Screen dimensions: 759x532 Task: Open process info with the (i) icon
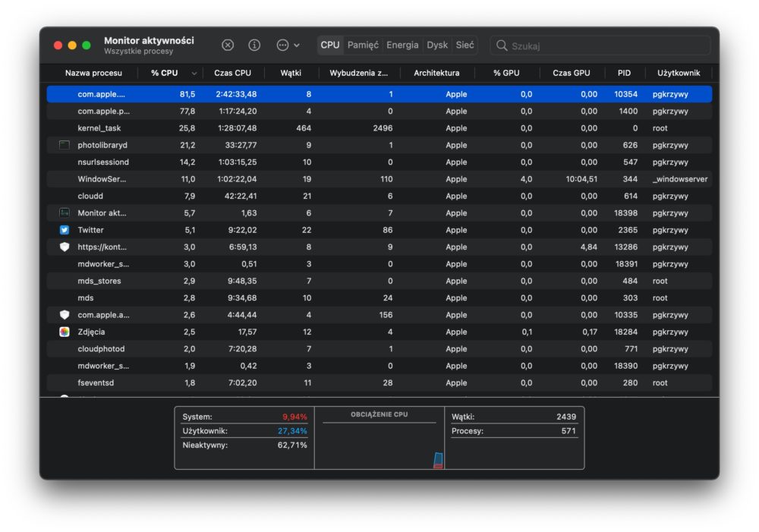click(254, 45)
